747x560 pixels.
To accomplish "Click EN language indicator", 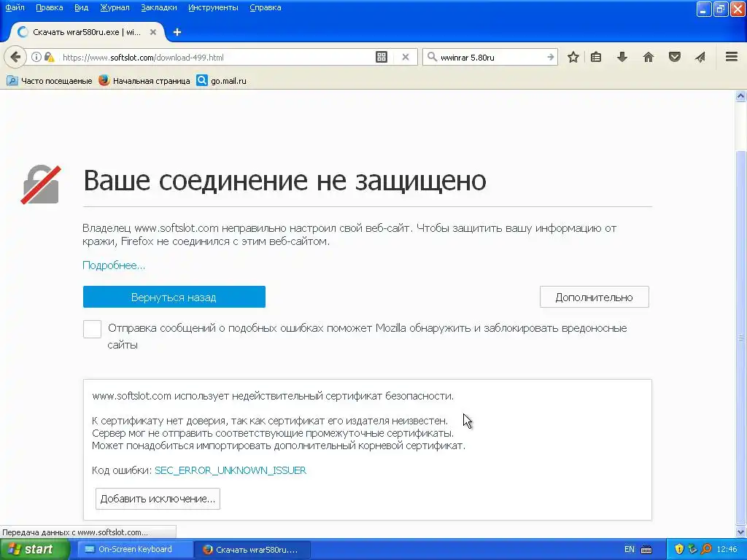I will pyautogui.click(x=630, y=550).
